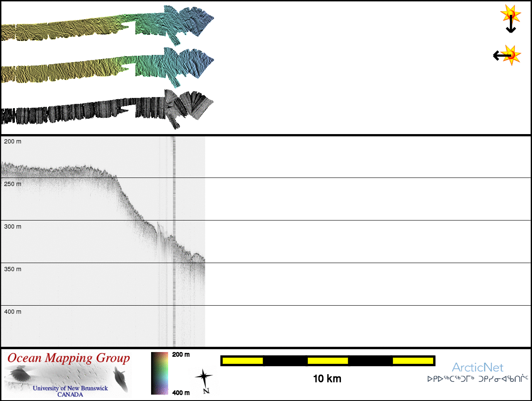532x401 pixels.
Task: Click the 250 m depth axis label
Action: (x=13, y=184)
